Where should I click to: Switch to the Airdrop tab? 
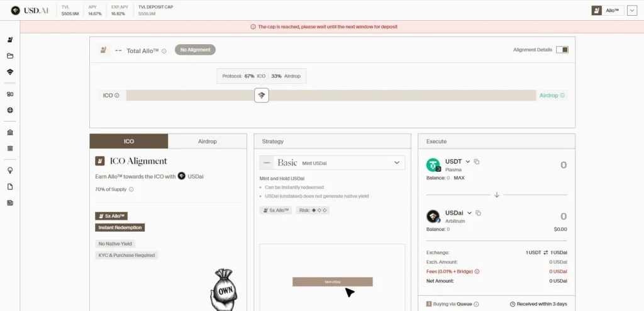coord(208,142)
